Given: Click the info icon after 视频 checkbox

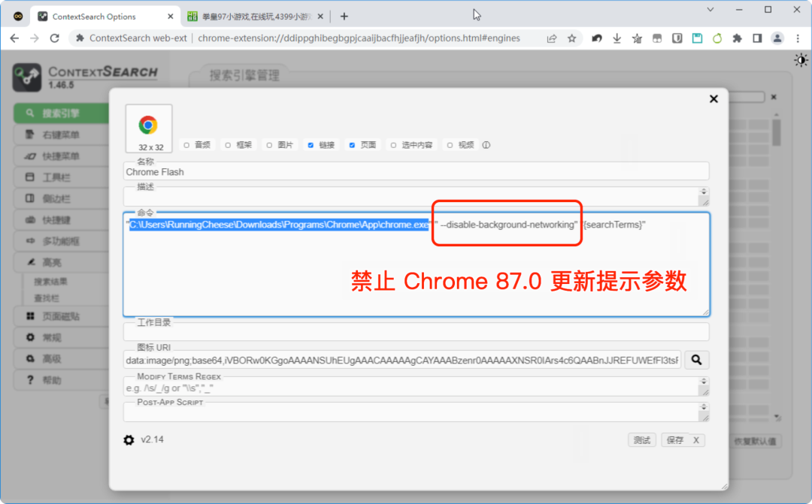Looking at the screenshot, I should (486, 145).
